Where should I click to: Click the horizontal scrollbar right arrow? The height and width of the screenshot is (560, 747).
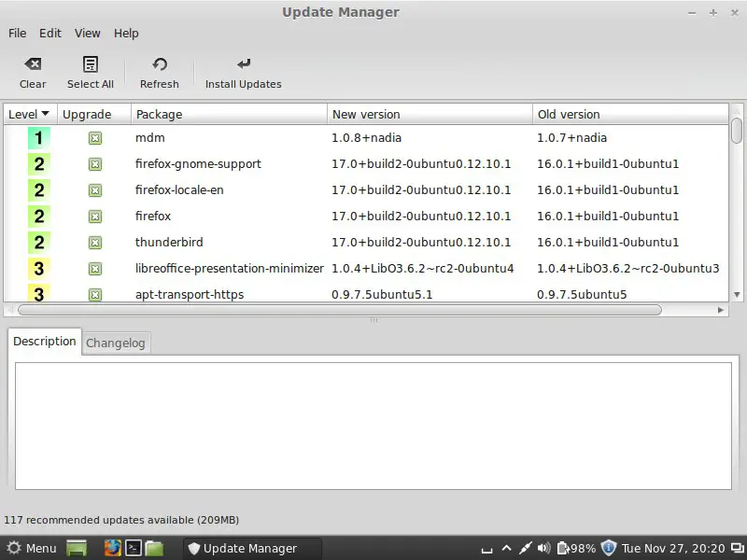(x=721, y=310)
